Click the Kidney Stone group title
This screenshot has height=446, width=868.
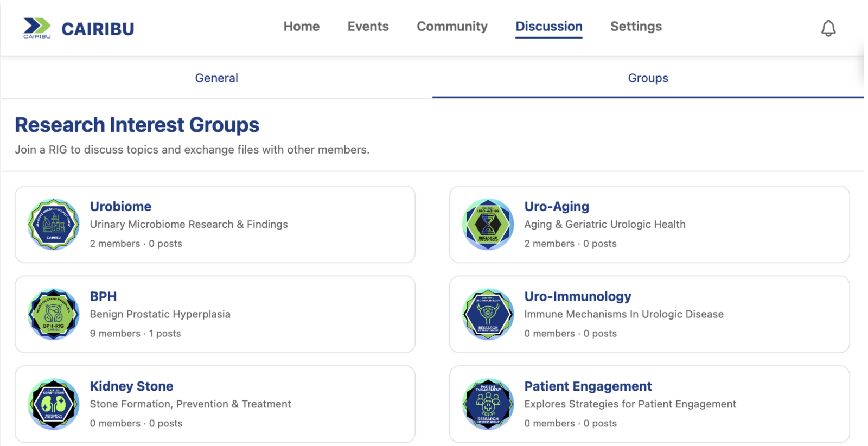point(131,386)
